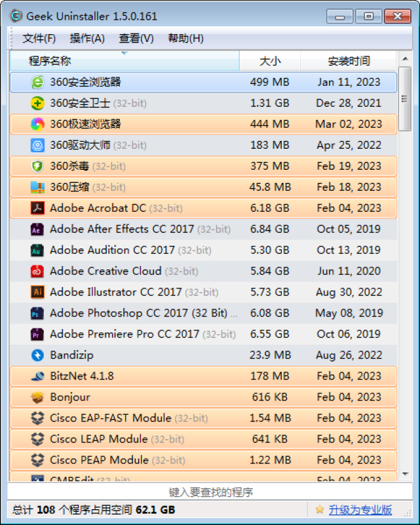This screenshot has width=420, height=525.
Task: Click the Adobe Audition Au icon
Action: coord(37,250)
